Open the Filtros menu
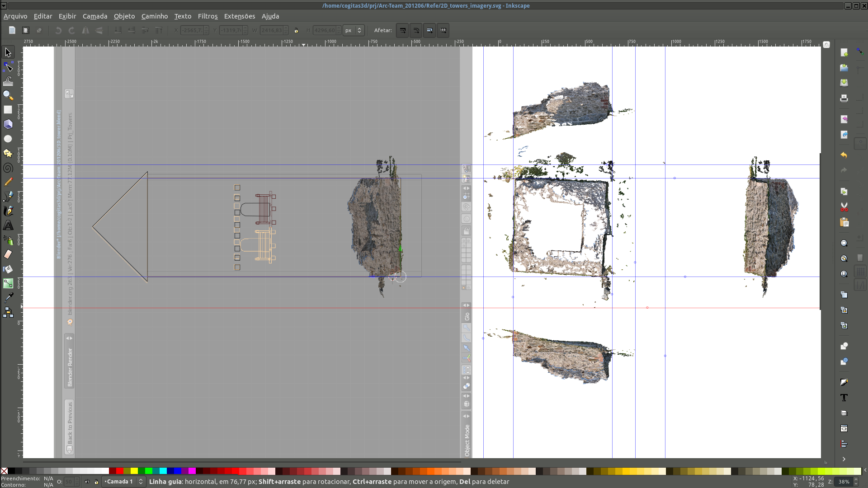 pyautogui.click(x=208, y=16)
